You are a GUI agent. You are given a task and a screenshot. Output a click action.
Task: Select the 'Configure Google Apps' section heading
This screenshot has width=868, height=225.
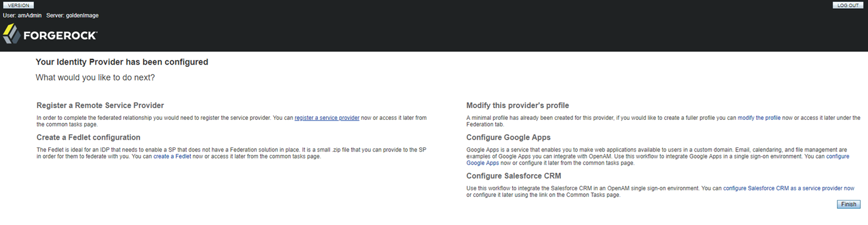[x=508, y=137]
